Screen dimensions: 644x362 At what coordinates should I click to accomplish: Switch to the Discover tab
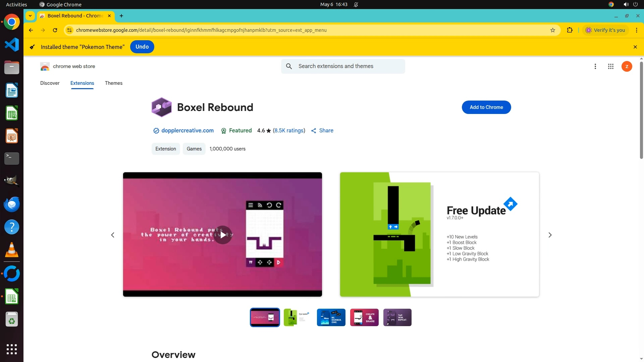[50, 83]
